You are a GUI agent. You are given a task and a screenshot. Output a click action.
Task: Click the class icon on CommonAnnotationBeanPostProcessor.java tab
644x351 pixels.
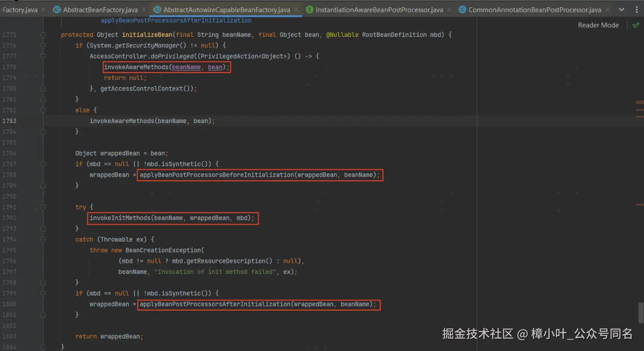pos(462,10)
